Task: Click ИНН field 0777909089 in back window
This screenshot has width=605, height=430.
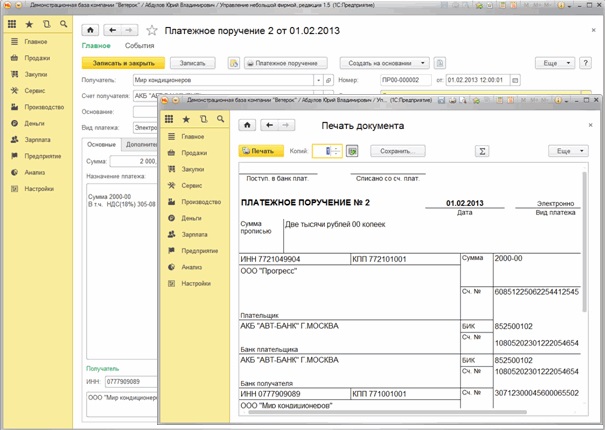Action: [131, 382]
